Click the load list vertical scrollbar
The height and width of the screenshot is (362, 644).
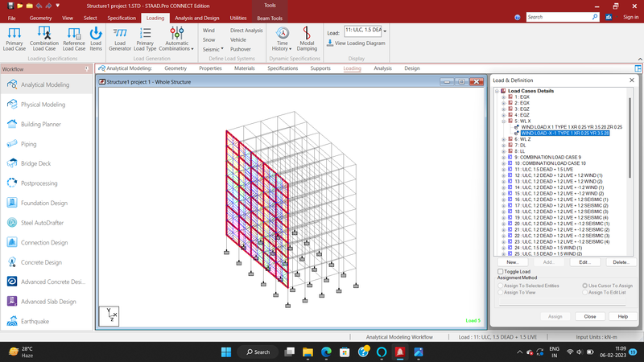(630, 138)
